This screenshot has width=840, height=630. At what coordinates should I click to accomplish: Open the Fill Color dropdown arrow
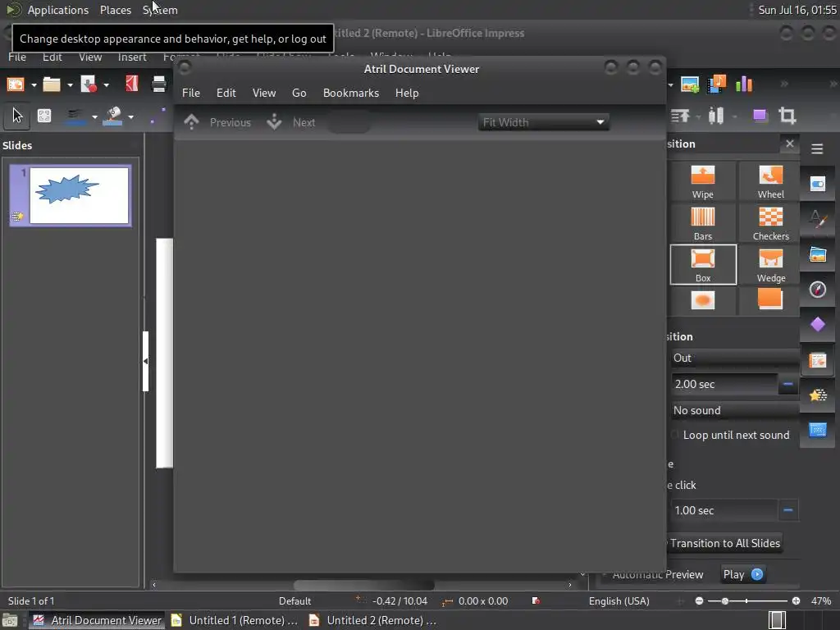tap(130, 116)
